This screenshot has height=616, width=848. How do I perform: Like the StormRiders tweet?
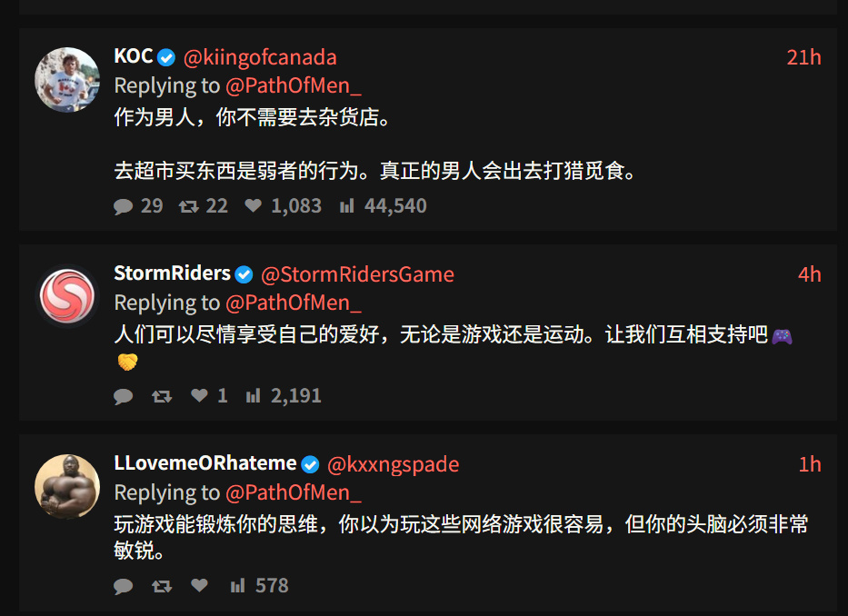[x=200, y=396]
